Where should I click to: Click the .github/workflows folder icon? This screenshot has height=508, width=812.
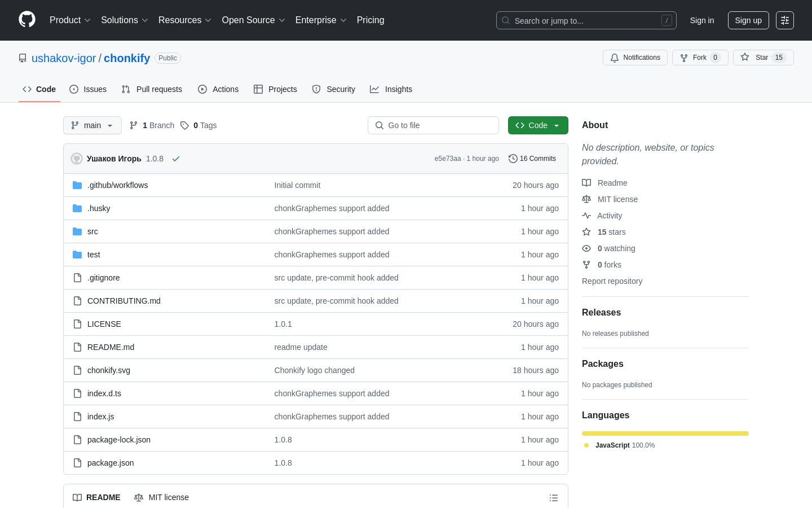point(77,185)
